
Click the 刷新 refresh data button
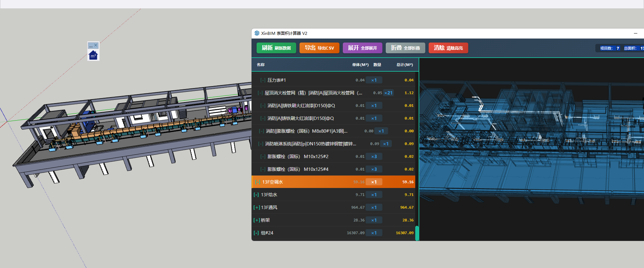pyautogui.click(x=276, y=48)
